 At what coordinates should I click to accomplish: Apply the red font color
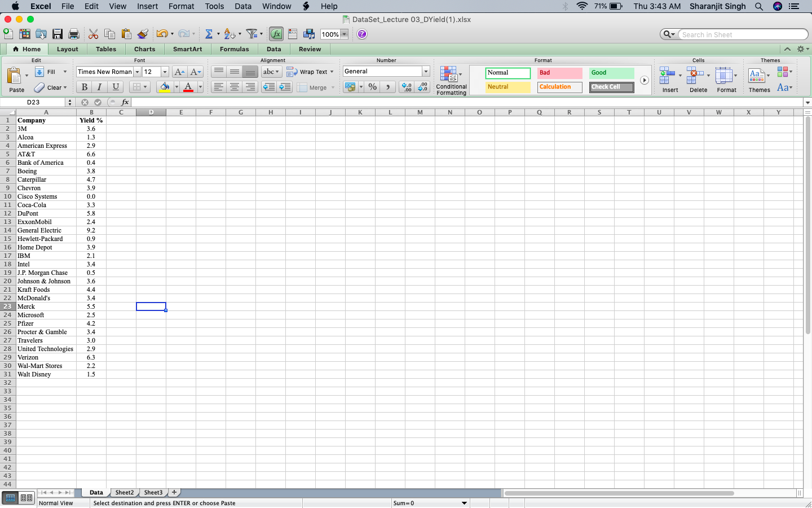pyautogui.click(x=188, y=87)
